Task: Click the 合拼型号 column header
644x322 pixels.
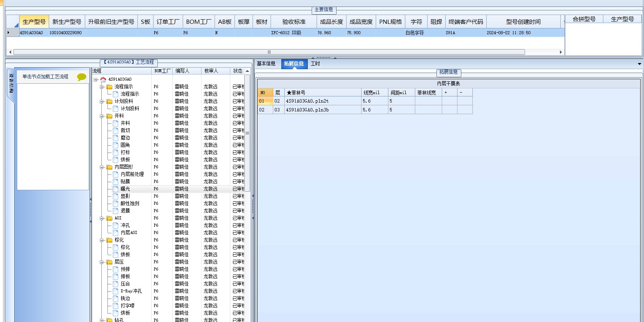Action: pyautogui.click(x=584, y=19)
